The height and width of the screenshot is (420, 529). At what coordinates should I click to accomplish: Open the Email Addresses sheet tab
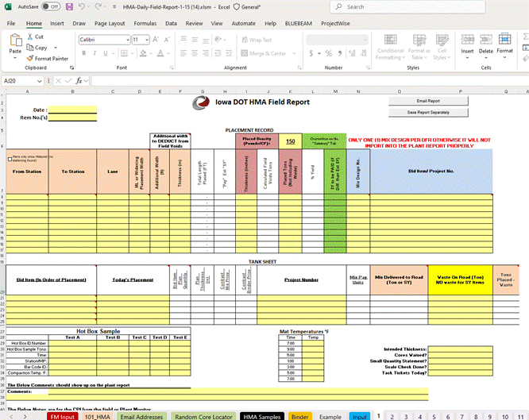(141, 417)
